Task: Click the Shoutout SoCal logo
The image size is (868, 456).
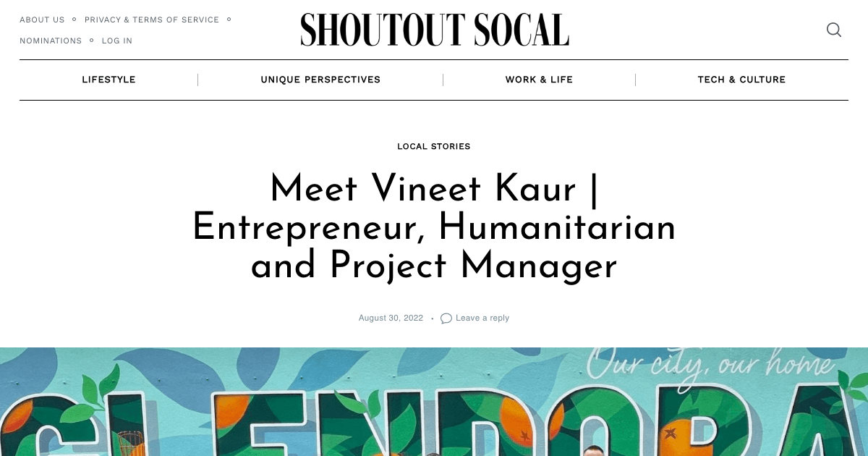Action: coord(435,30)
